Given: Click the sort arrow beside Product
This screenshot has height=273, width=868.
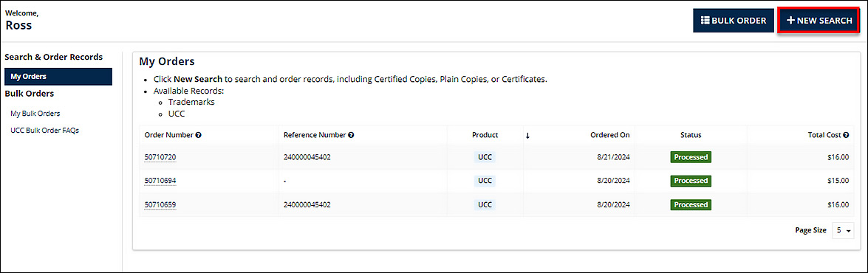Looking at the screenshot, I should [527, 136].
